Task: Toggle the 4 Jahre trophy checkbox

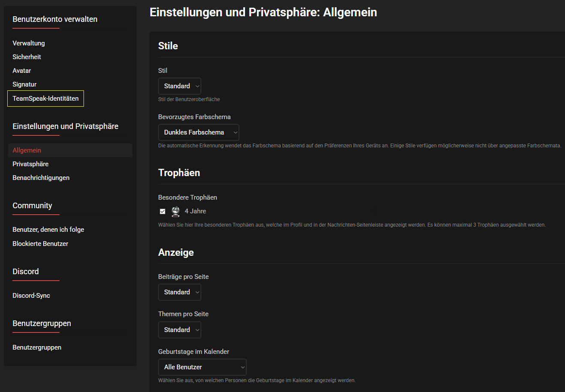Action: click(x=162, y=211)
